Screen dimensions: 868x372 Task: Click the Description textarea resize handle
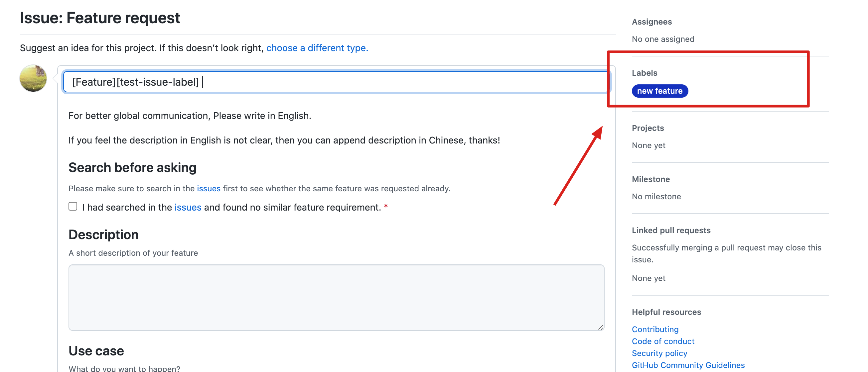coord(601,327)
